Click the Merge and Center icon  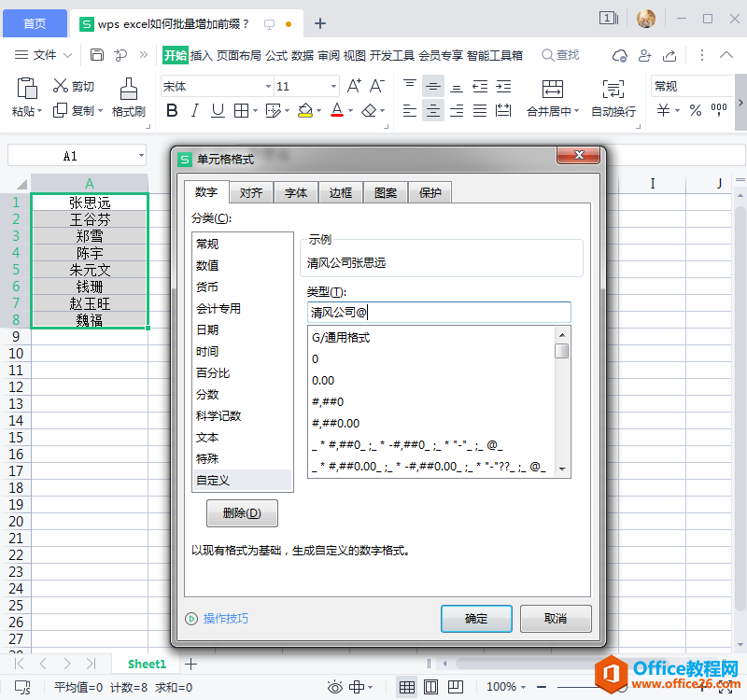(552, 89)
